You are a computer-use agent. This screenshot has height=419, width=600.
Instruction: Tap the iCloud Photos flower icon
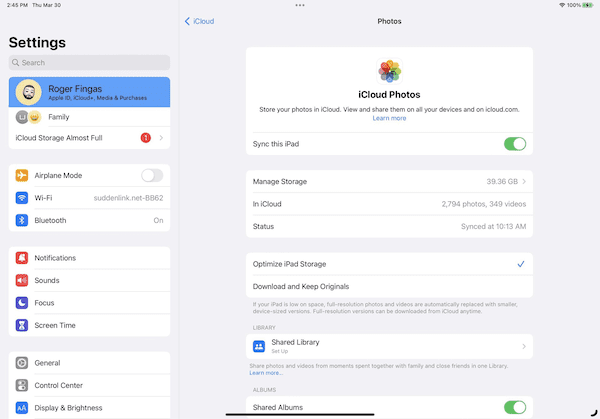[x=390, y=71]
